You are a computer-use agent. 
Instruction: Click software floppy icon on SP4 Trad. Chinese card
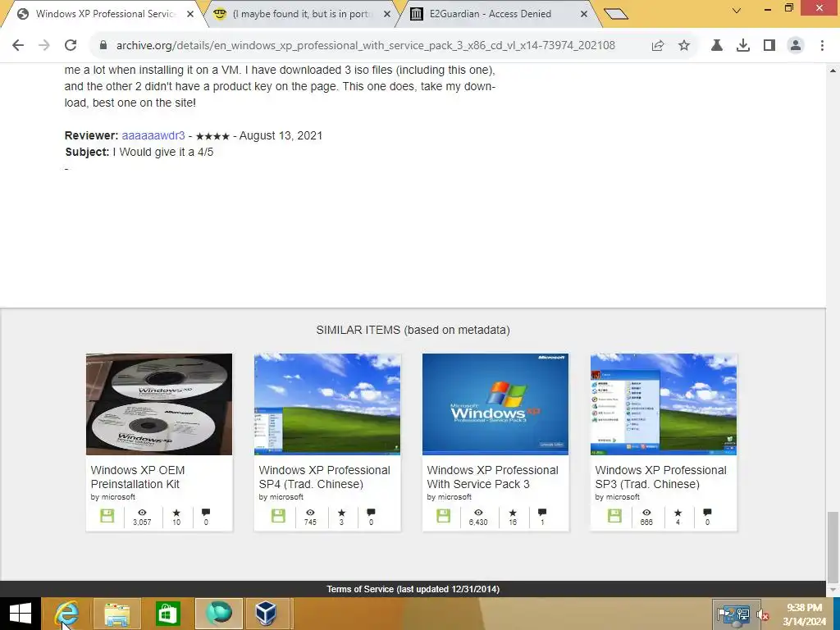(x=278, y=516)
